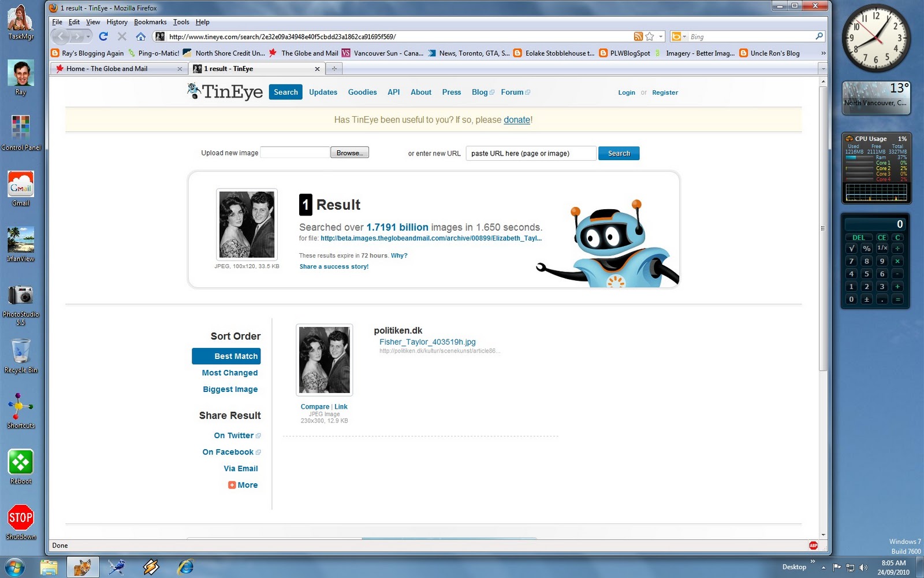Select the Biggest Image sort order

tap(229, 389)
